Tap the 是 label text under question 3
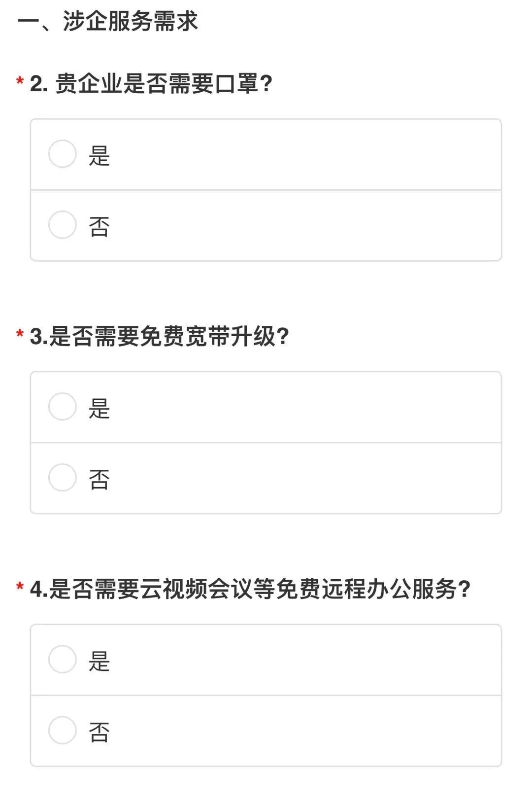 click(99, 409)
